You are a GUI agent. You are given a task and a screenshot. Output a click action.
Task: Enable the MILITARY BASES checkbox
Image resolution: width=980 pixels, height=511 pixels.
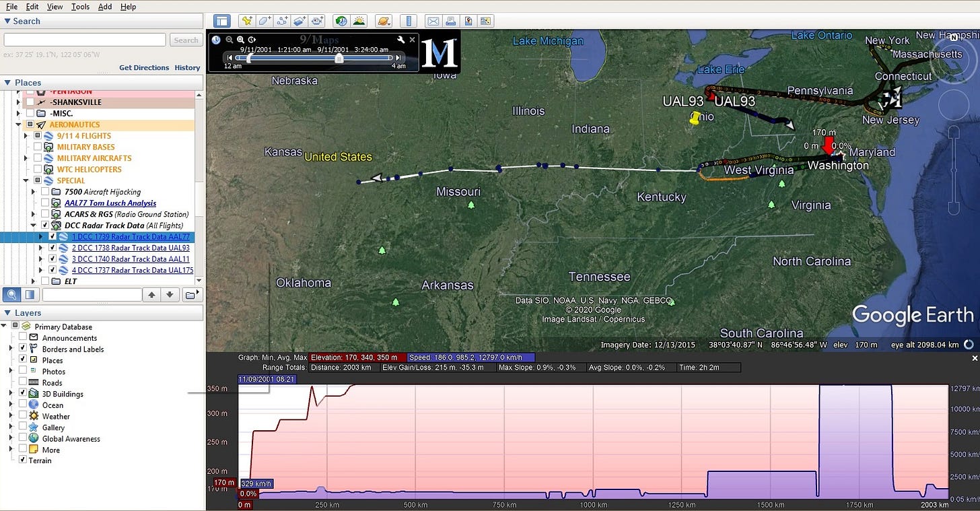(38, 147)
